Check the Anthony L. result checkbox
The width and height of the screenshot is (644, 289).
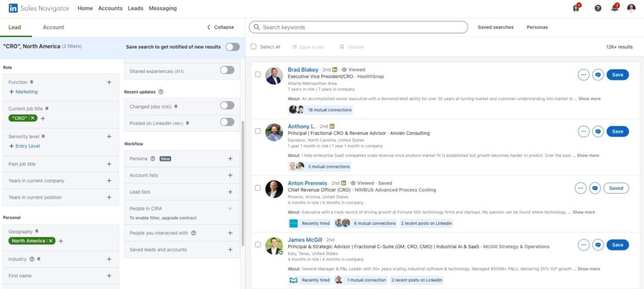(x=258, y=131)
